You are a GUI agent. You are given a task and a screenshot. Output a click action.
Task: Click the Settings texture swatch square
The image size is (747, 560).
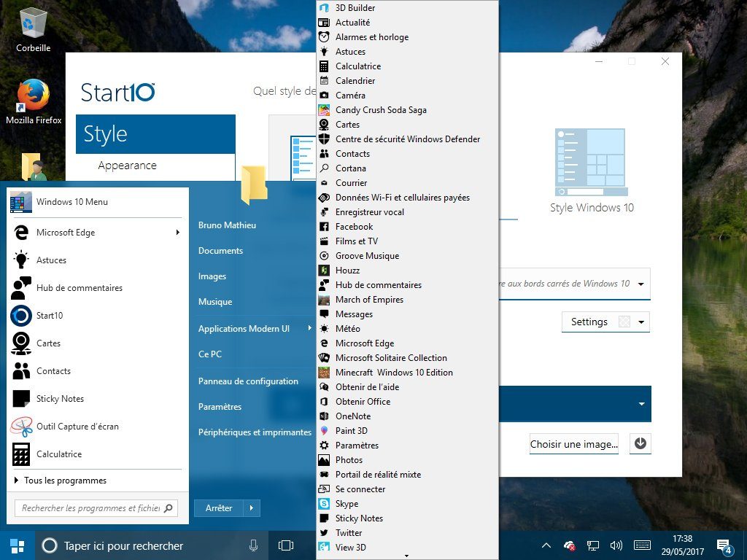pyautogui.click(x=624, y=322)
